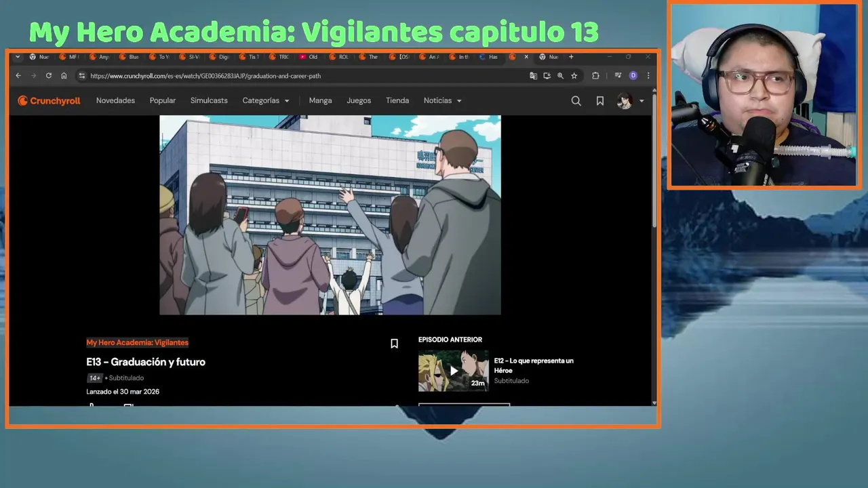
Task: Switch to the 'To Y' browser tab
Action: click(159, 57)
